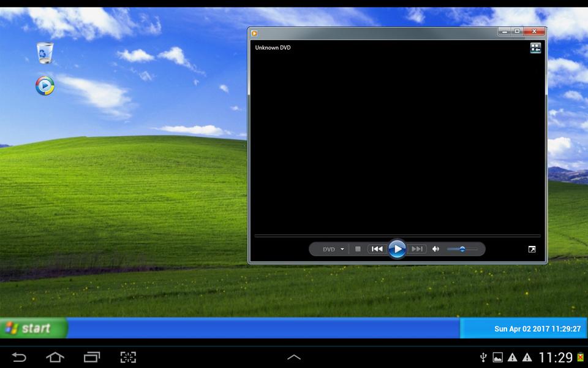Enter full screen mode icon
The image size is (588, 368).
coord(532,250)
